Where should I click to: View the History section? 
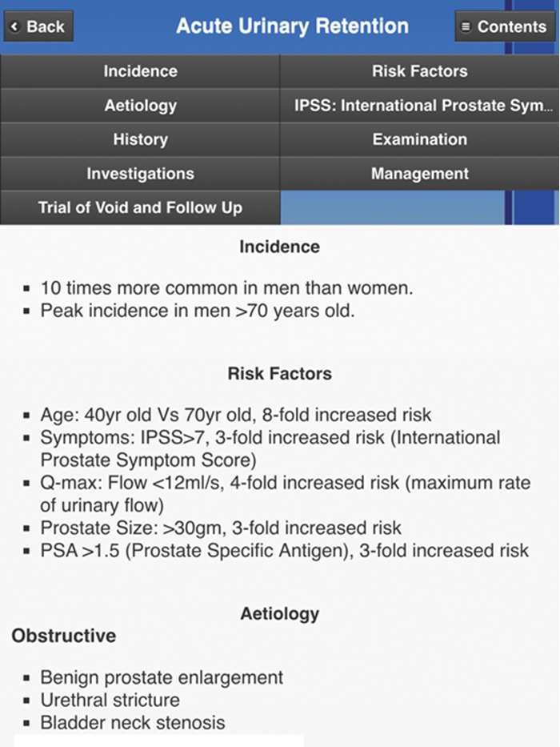(x=140, y=139)
